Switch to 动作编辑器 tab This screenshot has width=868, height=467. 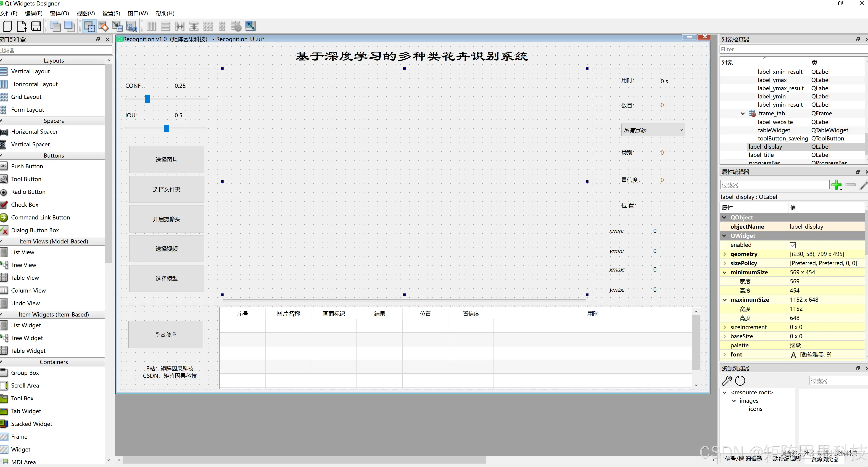tap(786, 459)
